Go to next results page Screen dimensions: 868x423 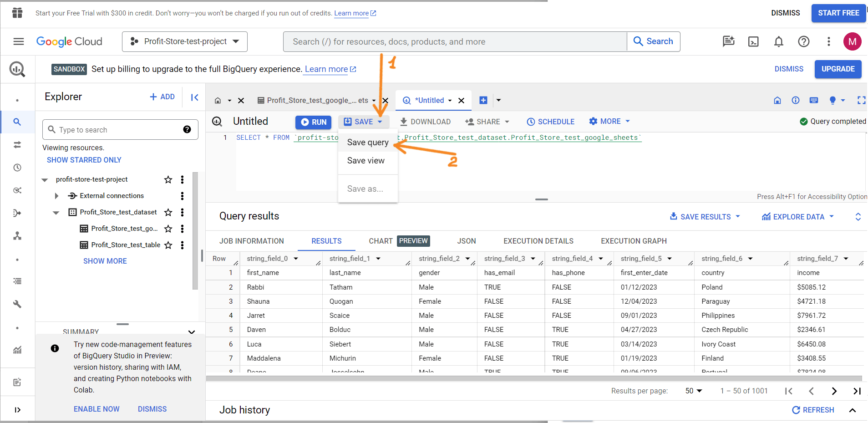tap(834, 391)
